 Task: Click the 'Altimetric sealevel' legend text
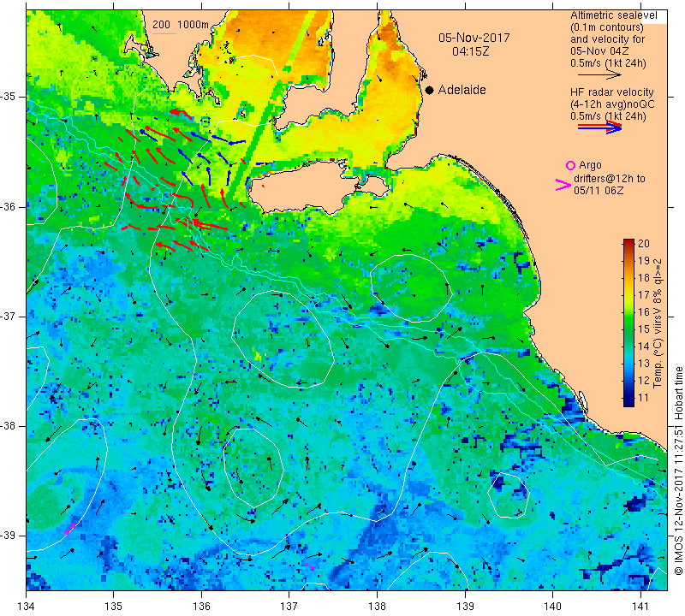tap(614, 15)
